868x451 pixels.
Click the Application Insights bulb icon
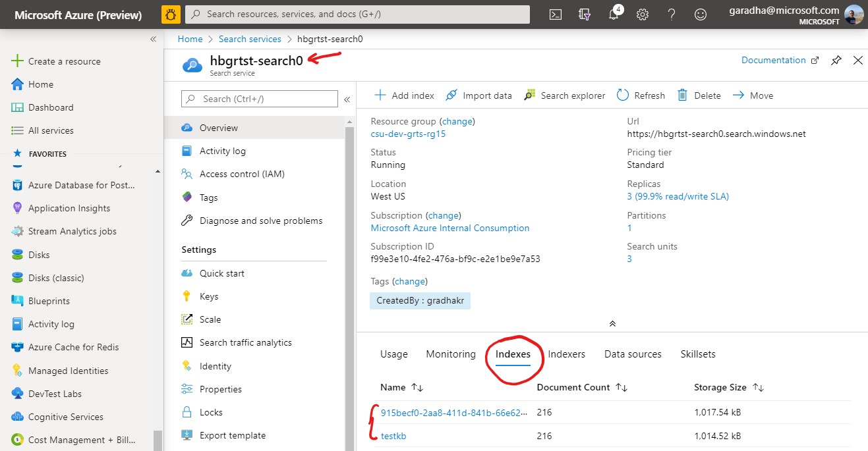[18, 208]
